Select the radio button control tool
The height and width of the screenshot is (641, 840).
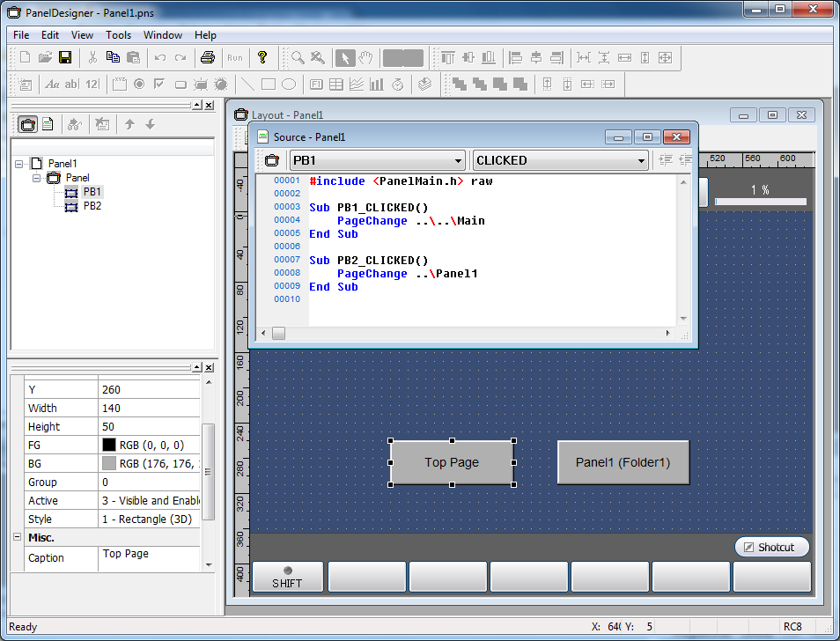point(139,85)
